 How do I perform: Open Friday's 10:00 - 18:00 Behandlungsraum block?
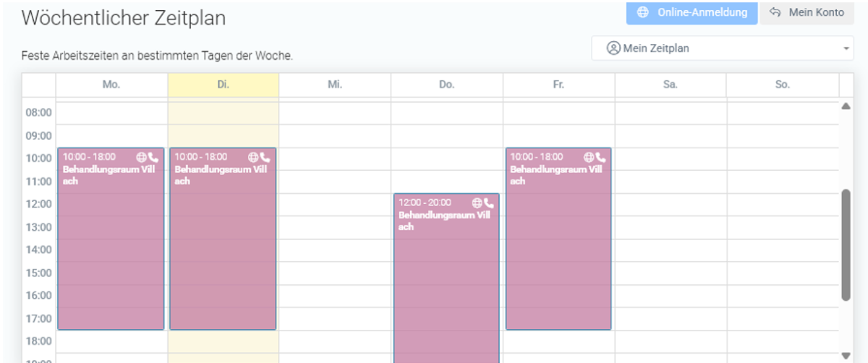tap(558, 239)
